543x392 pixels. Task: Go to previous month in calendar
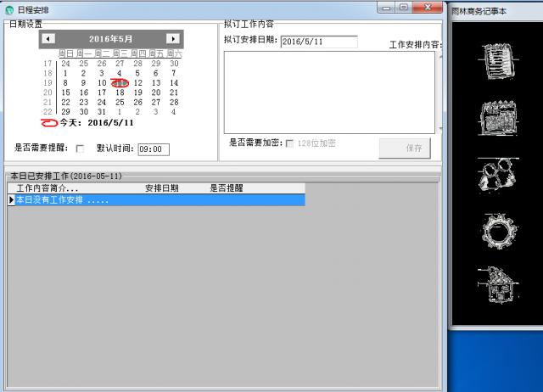pyautogui.click(x=48, y=39)
